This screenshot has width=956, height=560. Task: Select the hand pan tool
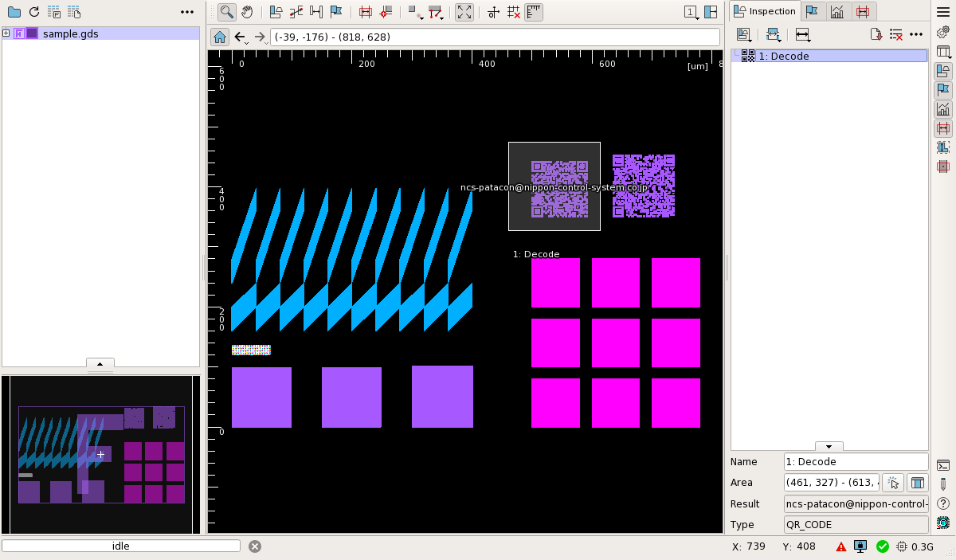point(247,12)
